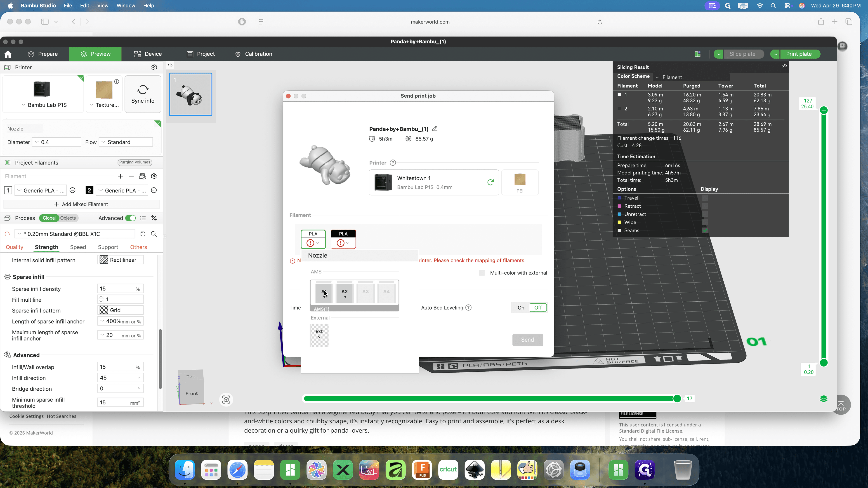This screenshot has height=488, width=868.
Task: Remove a filament with minus icon
Action: click(131, 176)
